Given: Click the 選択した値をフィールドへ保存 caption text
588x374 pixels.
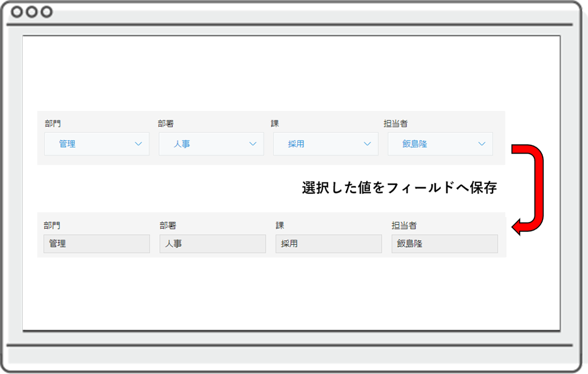Looking at the screenshot, I should pos(399,188).
